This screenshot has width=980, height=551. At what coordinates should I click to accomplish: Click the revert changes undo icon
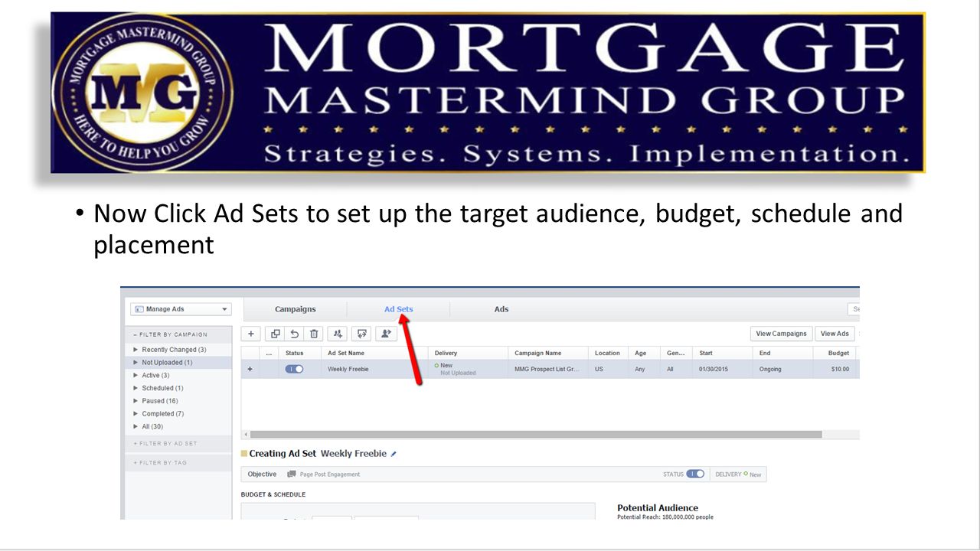pos(294,334)
